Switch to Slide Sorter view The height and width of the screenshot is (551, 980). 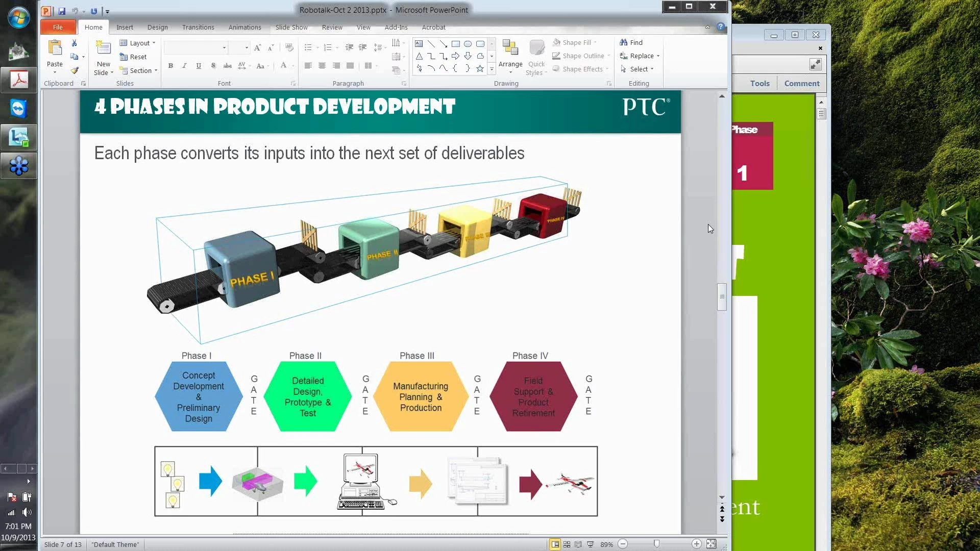(567, 544)
